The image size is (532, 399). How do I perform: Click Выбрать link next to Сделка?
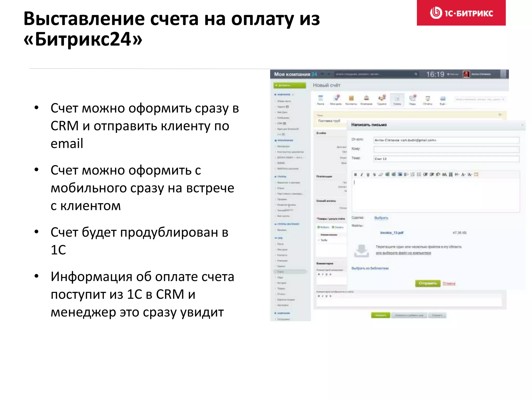(381, 218)
